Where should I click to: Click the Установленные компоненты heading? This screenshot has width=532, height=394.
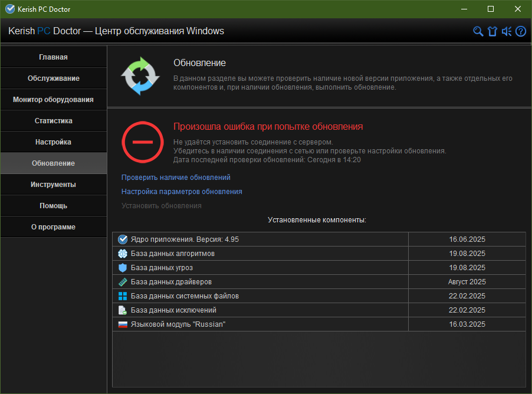pos(317,220)
